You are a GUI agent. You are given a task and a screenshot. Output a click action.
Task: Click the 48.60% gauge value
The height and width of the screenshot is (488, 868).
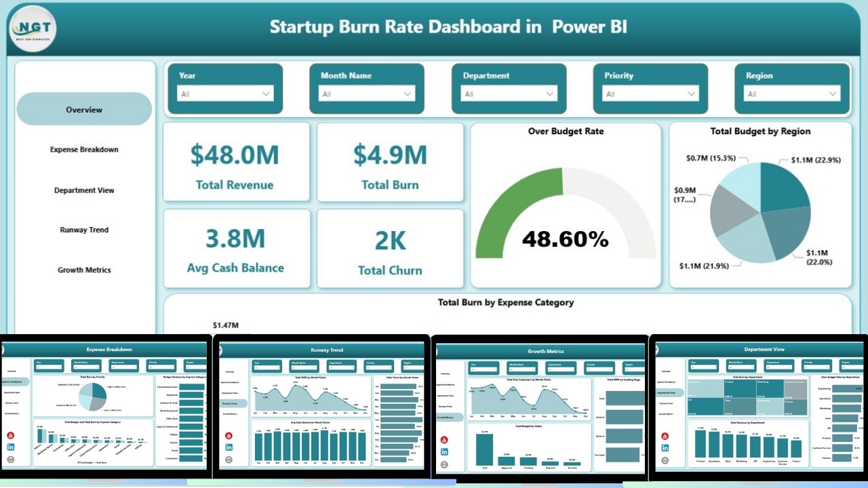coord(565,239)
